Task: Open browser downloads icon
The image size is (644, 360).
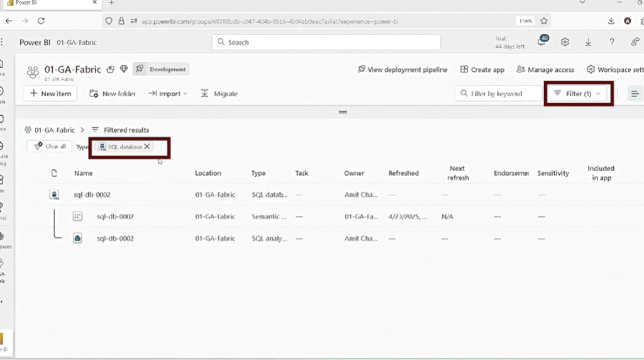Action: (x=611, y=21)
